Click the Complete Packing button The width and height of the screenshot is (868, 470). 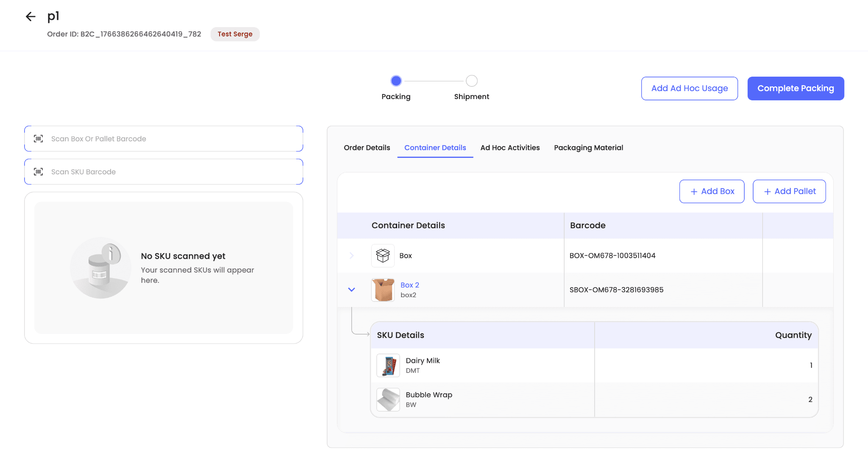[796, 88]
